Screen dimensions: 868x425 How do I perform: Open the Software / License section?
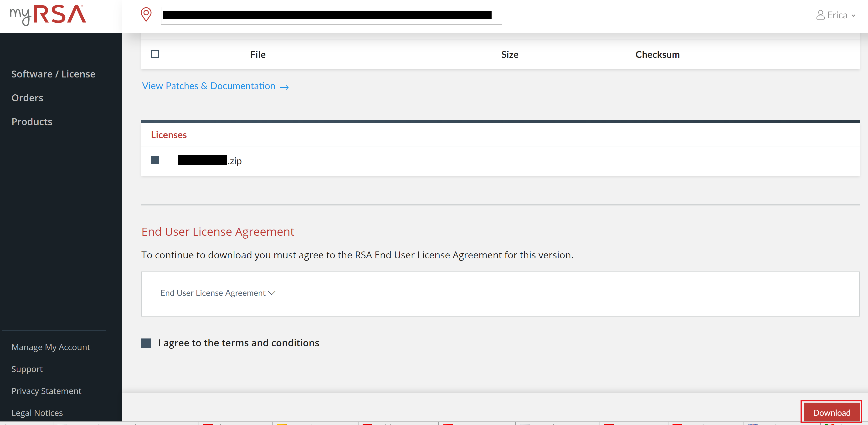coord(53,74)
